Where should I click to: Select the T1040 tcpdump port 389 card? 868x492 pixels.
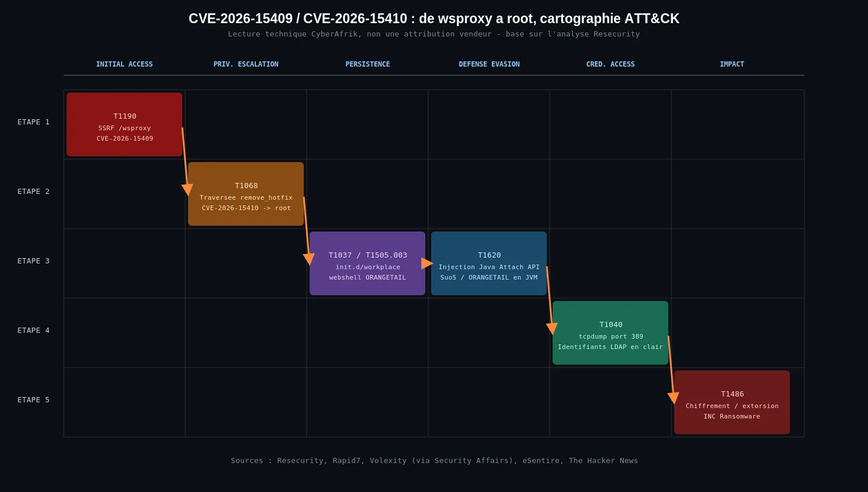click(610, 333)
